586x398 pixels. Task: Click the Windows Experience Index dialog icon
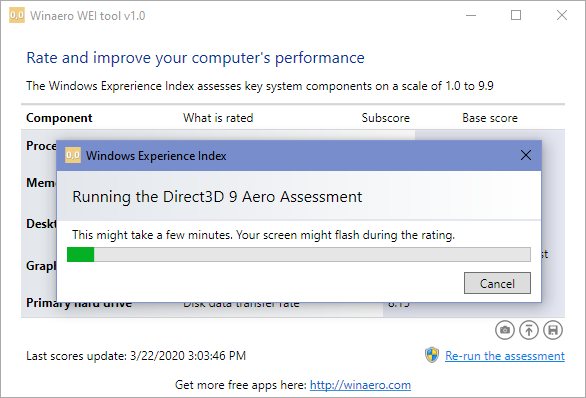pos(73,155)
